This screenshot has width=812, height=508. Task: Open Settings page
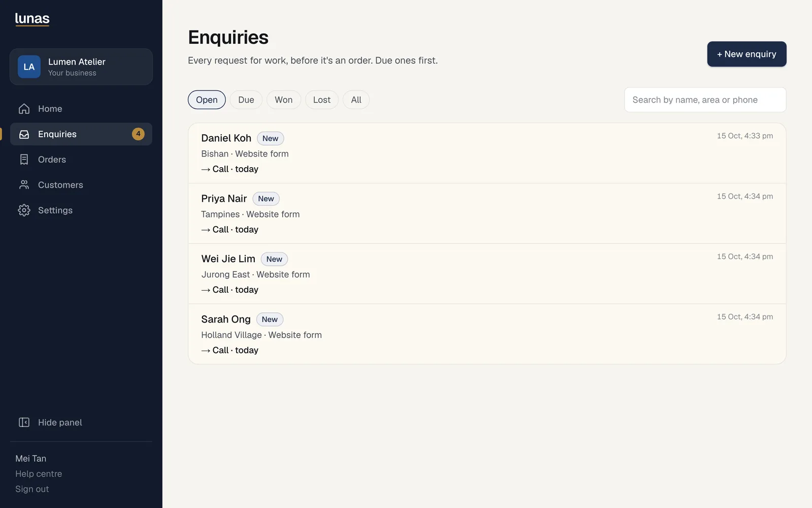[81, 210]
